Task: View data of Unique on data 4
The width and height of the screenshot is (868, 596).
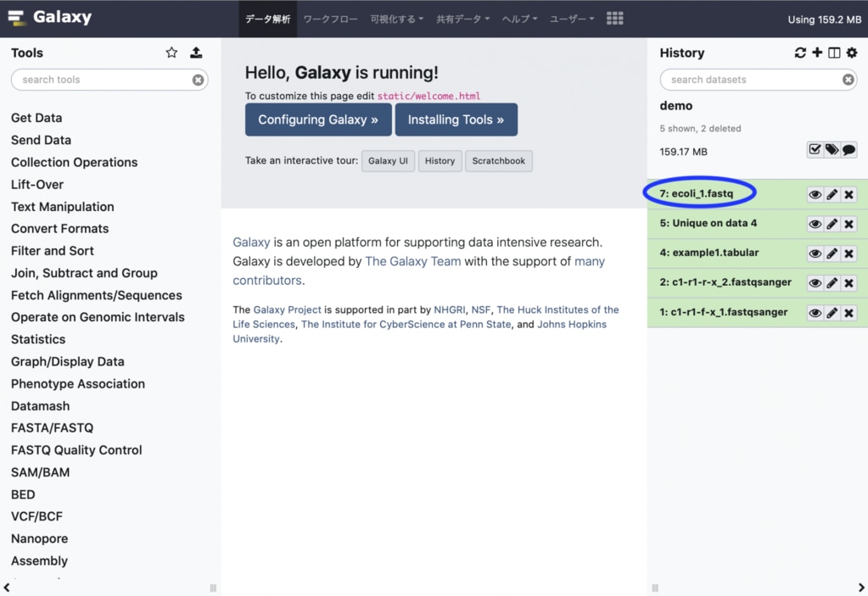Action: coord(815,224)
